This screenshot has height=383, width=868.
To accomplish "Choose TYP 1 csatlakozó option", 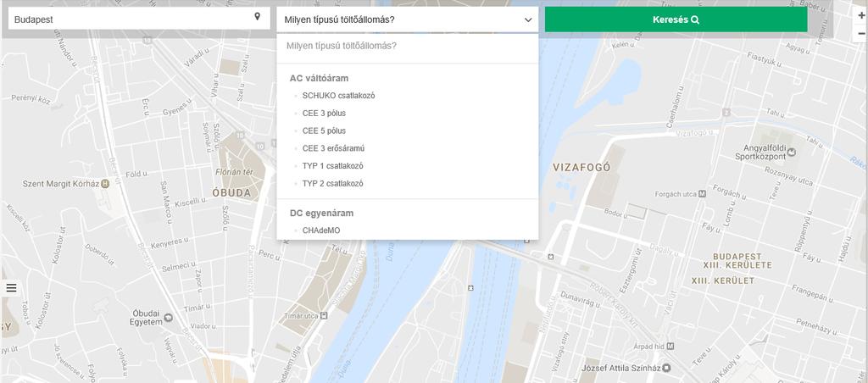I will tap(332, 166).
